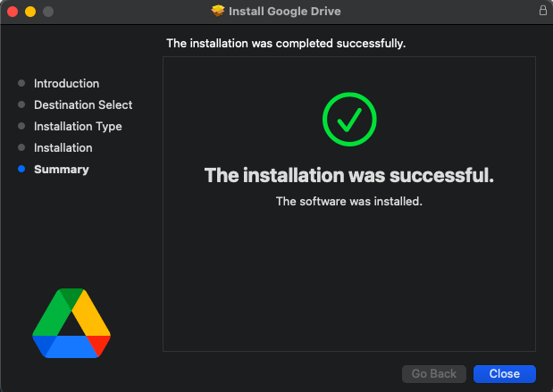Click the Close button

505,373
